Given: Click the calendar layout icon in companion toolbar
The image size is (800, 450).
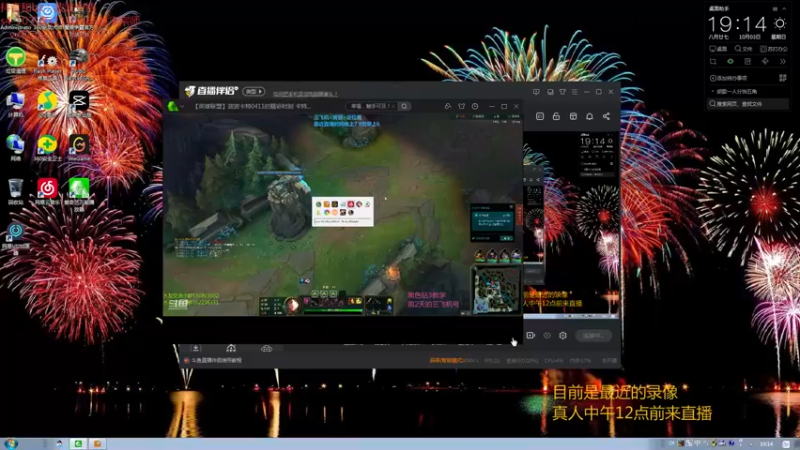Looking at the screenshot, I should [x=573, y=116].
